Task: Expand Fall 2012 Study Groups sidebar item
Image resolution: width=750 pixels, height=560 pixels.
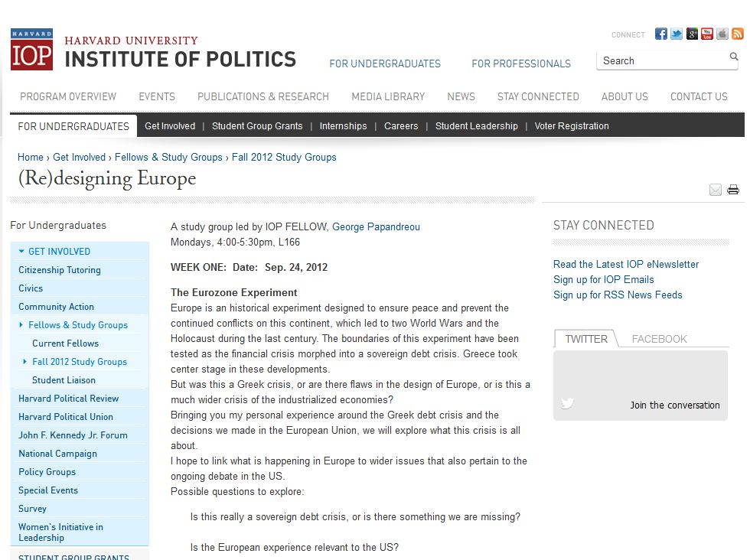Action: coord(25,362)
